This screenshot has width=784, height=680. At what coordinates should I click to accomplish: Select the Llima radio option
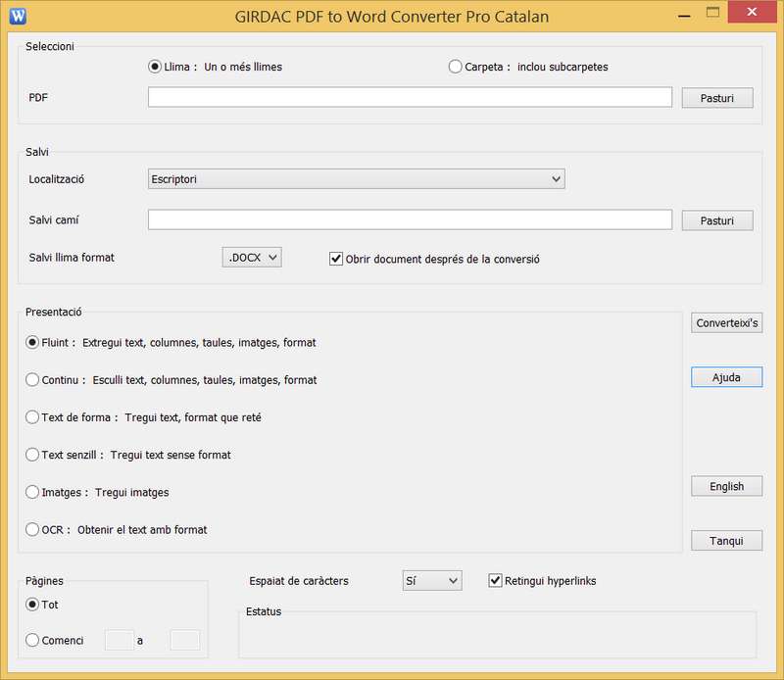155,67
